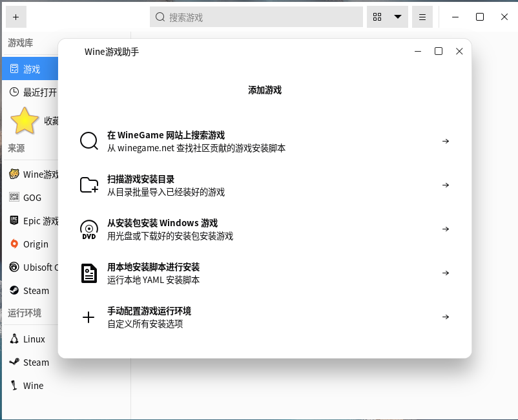The width and height of the screenshot is (518, 420).
Task: Click the DVD disc install icon
Action: click(x=89, y=229)
